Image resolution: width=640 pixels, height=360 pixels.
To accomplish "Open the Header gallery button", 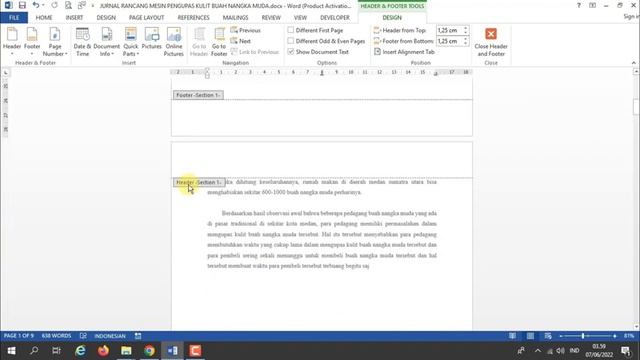I will tap(12, 42).
